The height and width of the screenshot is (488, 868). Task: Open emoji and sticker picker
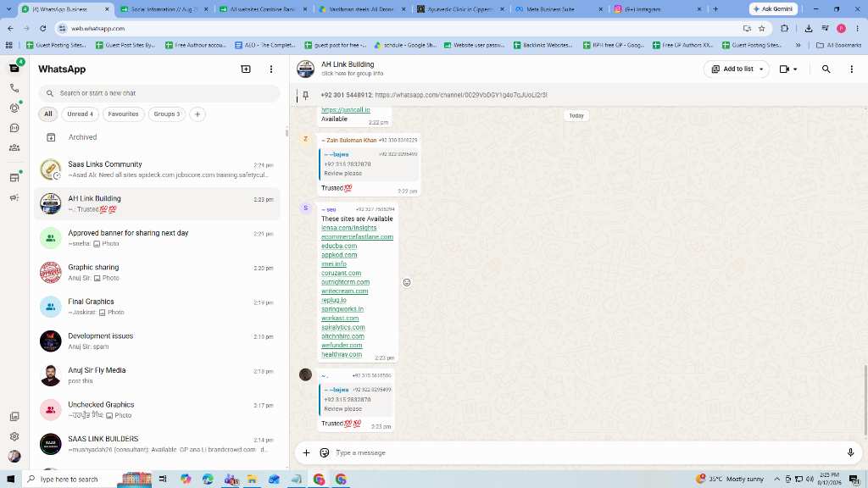coord(325,452)
